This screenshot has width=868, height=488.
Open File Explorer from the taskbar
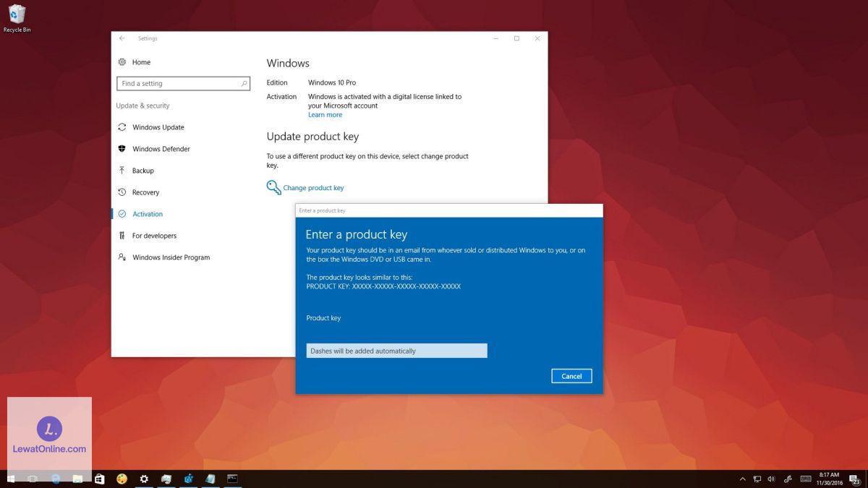coord(77,479)
